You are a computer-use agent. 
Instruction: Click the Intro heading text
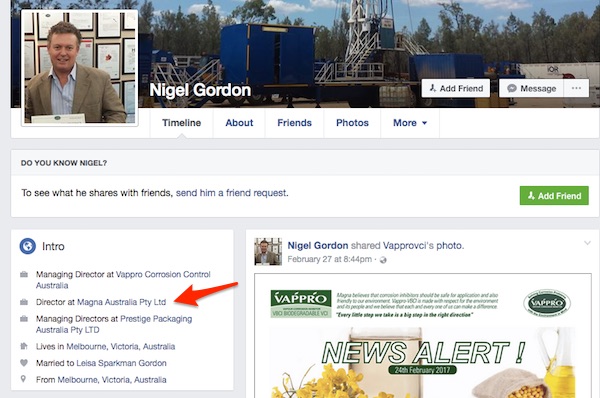pos(53,246)
